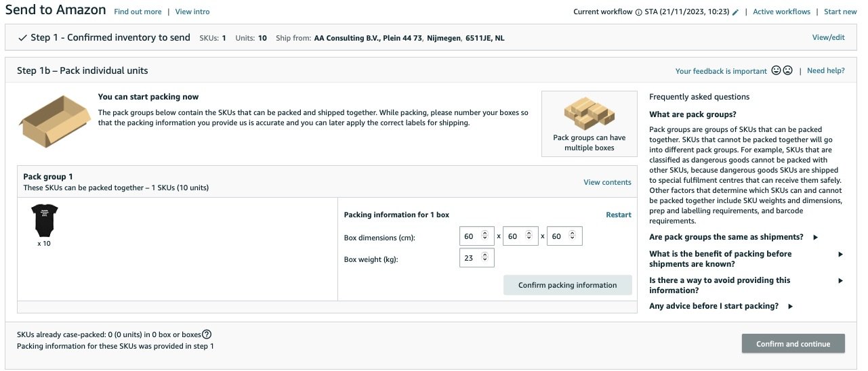Click the Step 1 confirmed checkmark icon
The height and width of the screenshot is (371, 868).
point(22,38)
